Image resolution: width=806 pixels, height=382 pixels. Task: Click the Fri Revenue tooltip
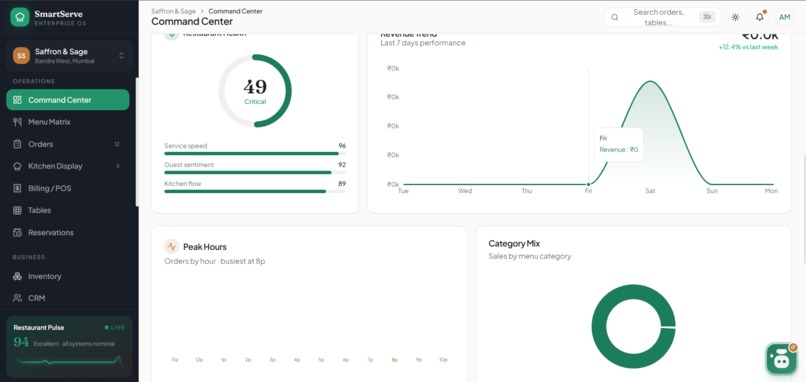tap(619, 144)
